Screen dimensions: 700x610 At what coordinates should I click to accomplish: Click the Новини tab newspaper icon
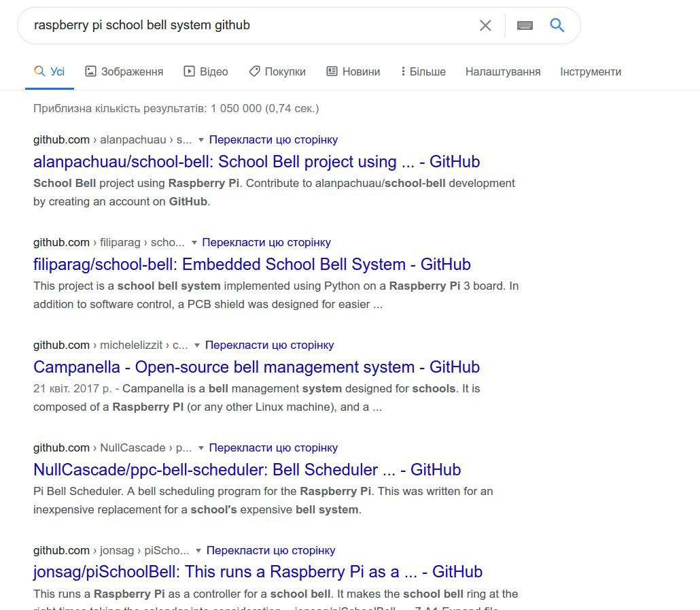click(332, 71)
